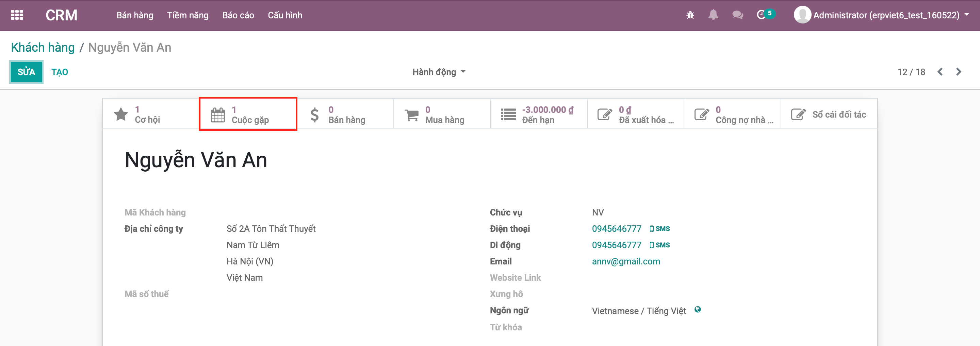Click the globe icon beside Ngôn ngữ
The height and width of the screenshot is (346, 980).
click(698, 310)
